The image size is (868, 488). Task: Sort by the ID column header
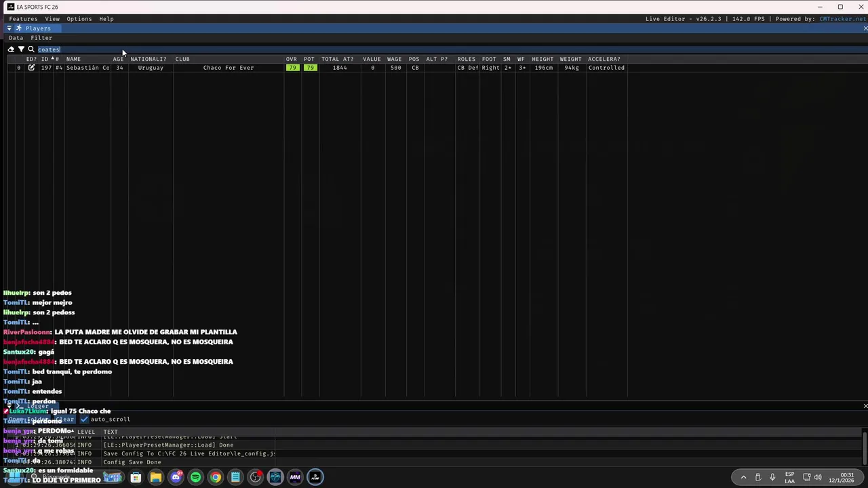(45, 59)
